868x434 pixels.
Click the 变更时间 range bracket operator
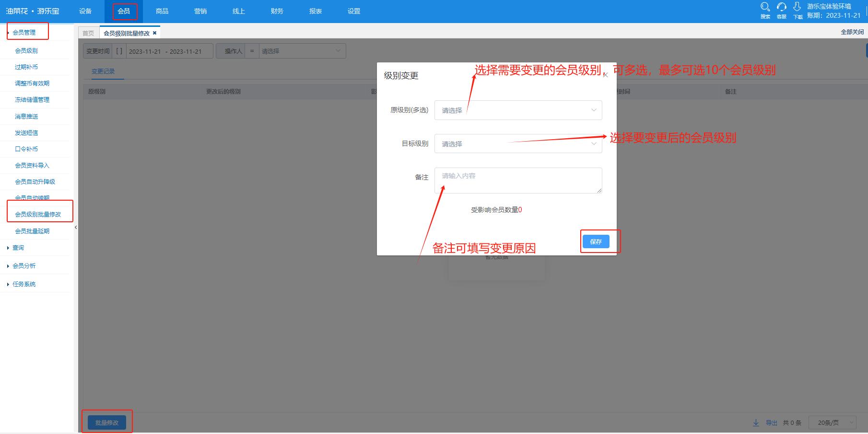pyautogui.click(x=119, y=51)
